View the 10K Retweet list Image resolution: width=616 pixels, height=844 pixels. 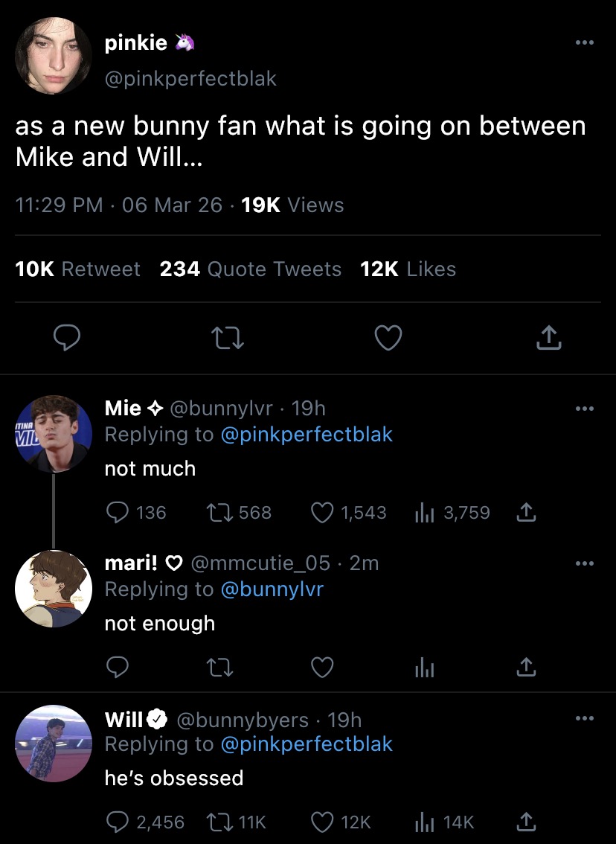78,269
